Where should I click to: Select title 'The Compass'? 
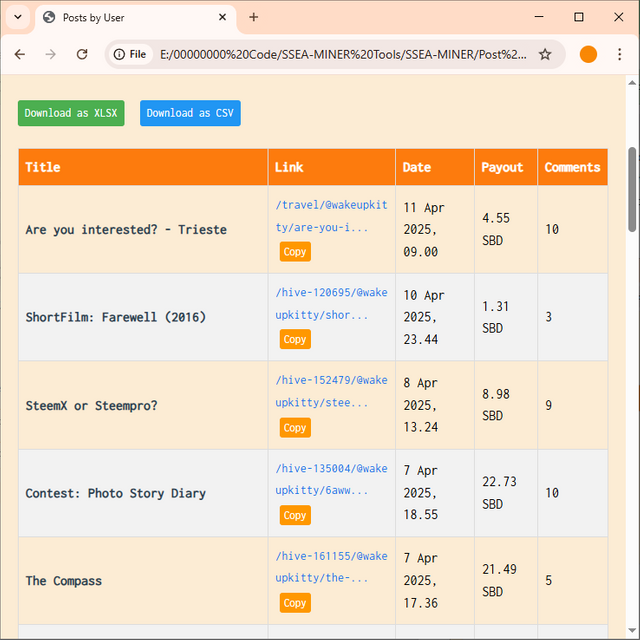coord(64,581)
